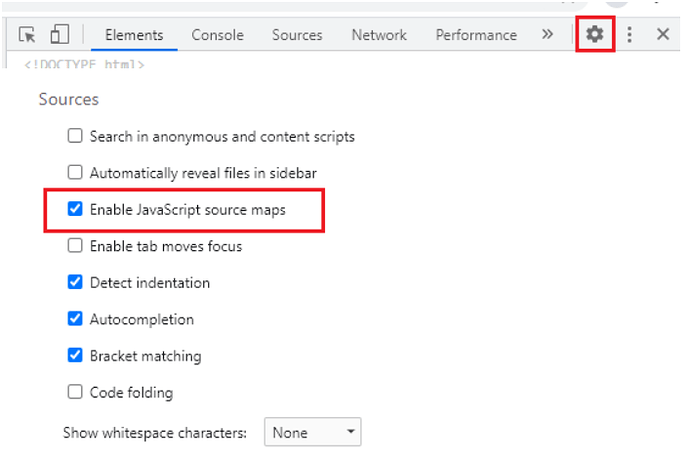The width and height of the screenshot is (690, 462).
Task: Open the Console tab
Action: (x=217, y=35)
